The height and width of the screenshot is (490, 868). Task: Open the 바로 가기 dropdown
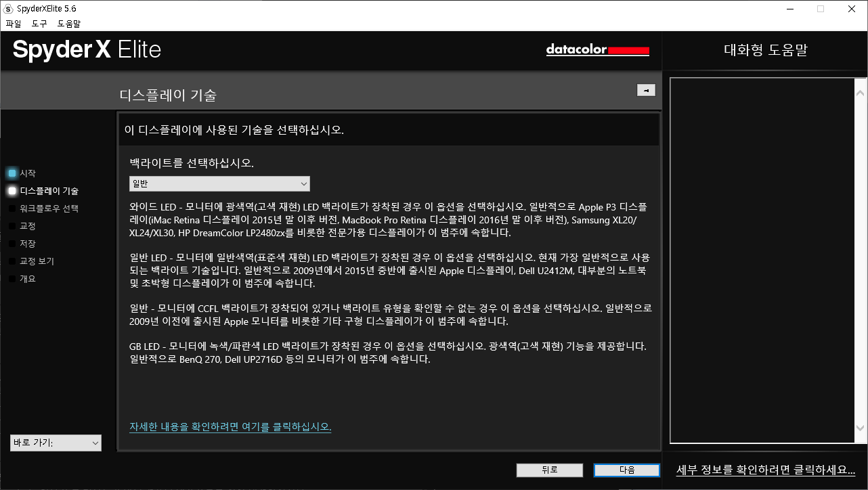click(56, 443)
